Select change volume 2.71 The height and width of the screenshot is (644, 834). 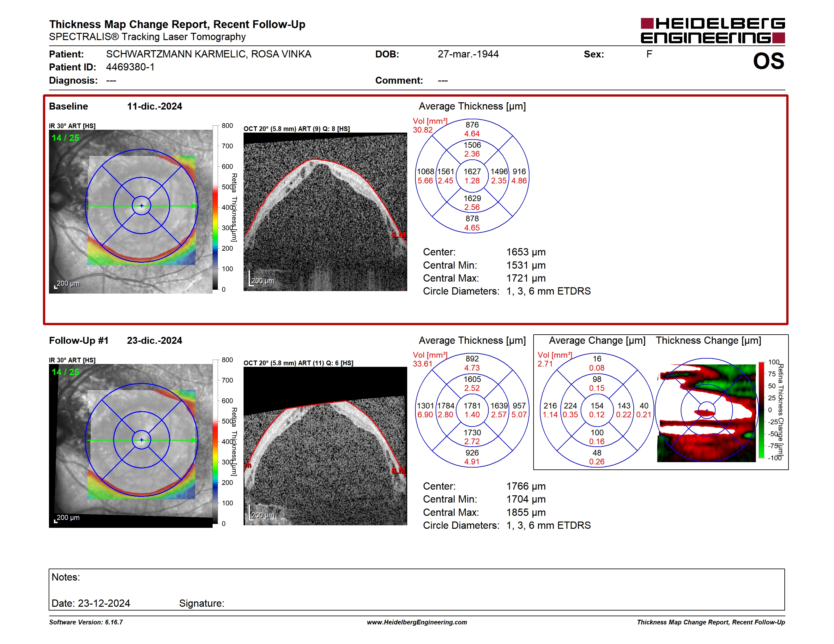tap(545, 364)
